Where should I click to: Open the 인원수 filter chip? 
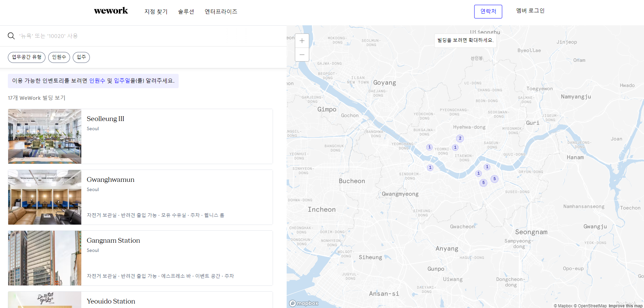(59, 57)
